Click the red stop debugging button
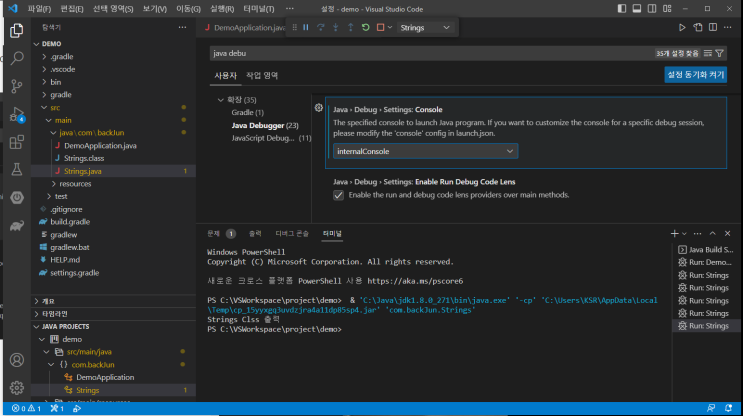This screenshot has height=416, width=743. 380,28
